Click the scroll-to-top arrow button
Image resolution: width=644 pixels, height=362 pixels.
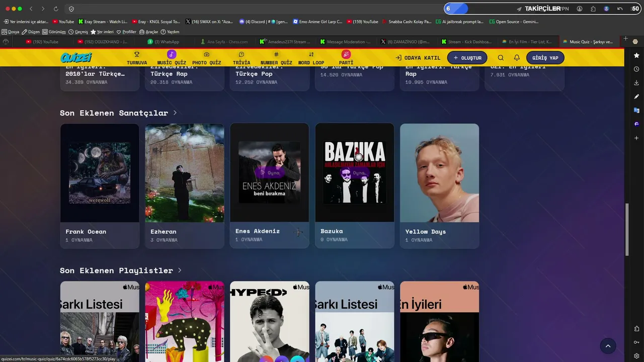coord(608,346)
